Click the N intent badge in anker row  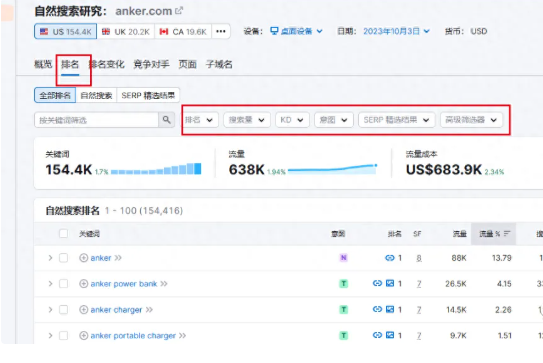[344, 258]
